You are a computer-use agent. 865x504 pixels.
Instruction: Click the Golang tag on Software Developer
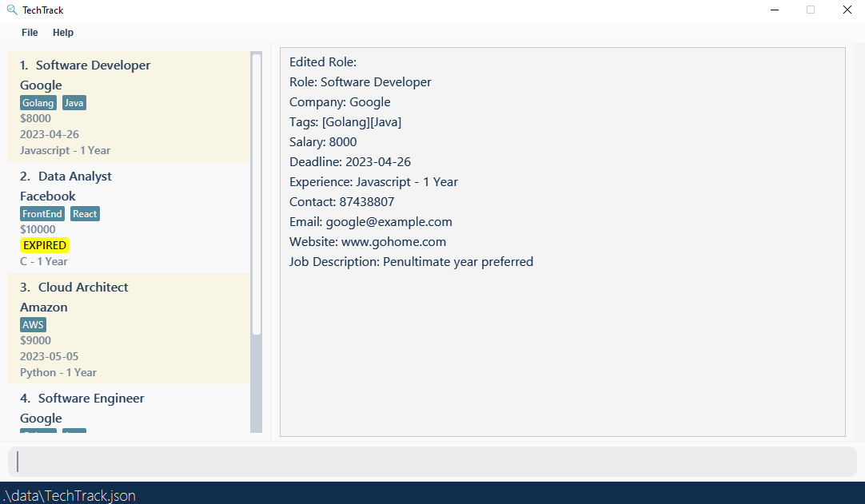click(38, 103)
